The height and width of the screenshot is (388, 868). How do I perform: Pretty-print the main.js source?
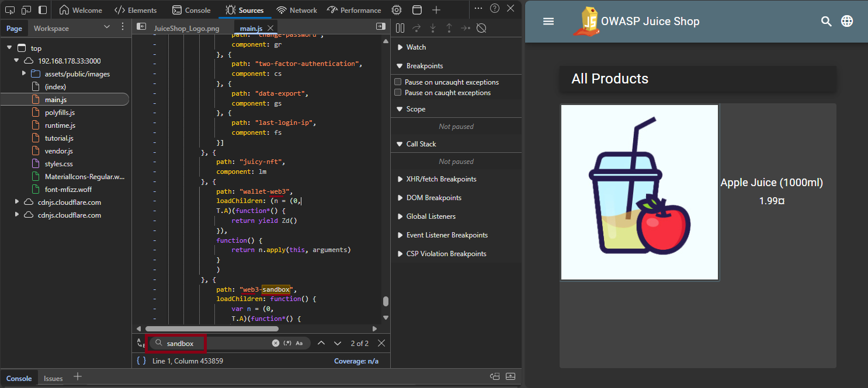click(x=141, y=361)
